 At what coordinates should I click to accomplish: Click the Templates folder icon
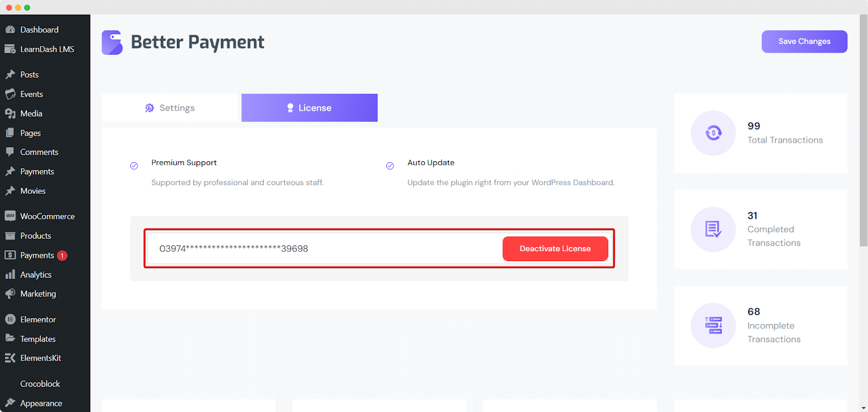coord(10,338)
